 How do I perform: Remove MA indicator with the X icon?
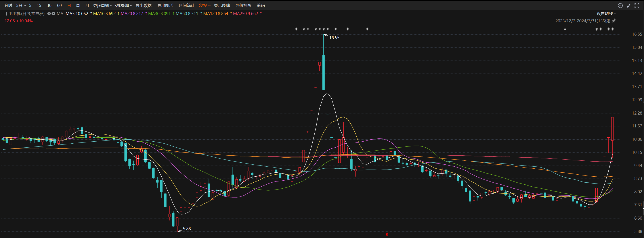53,14
